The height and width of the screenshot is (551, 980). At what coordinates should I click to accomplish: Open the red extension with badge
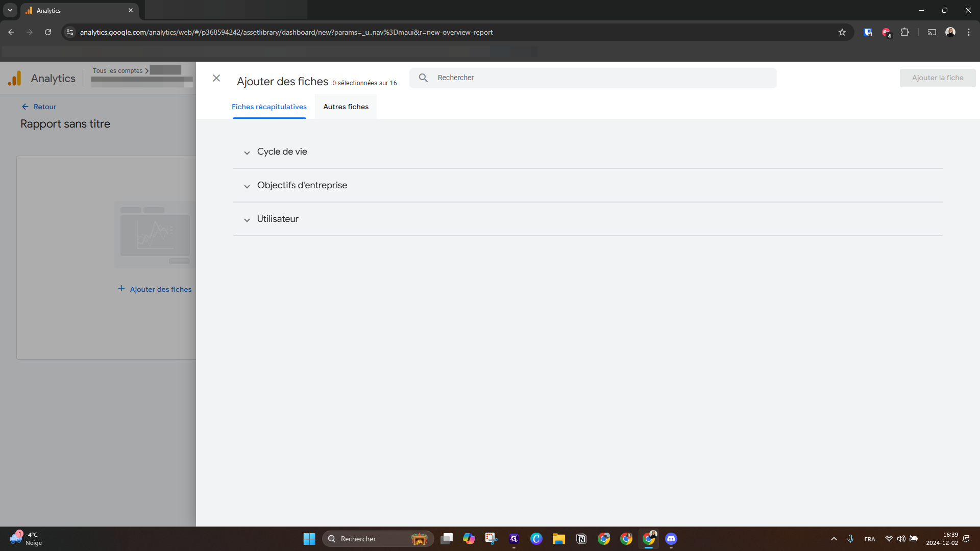(886, 32)
